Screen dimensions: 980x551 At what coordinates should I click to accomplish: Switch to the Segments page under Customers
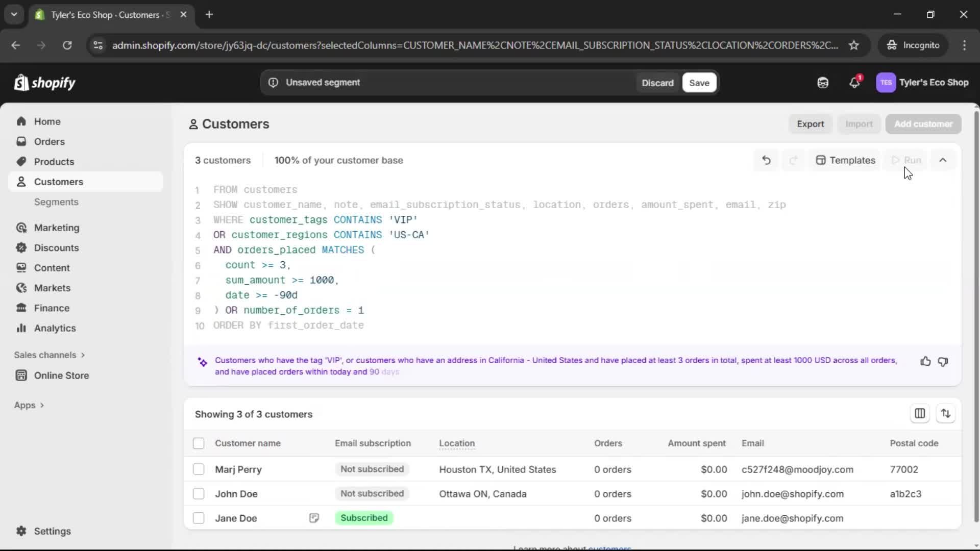pos(57,202)
